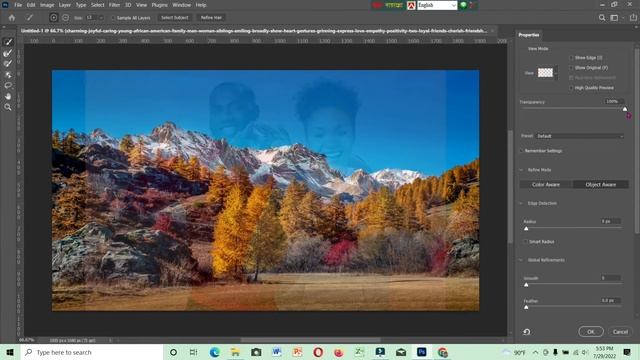Open the Filter menu
This screenshot has width=640, height=360.
point(114,5)
